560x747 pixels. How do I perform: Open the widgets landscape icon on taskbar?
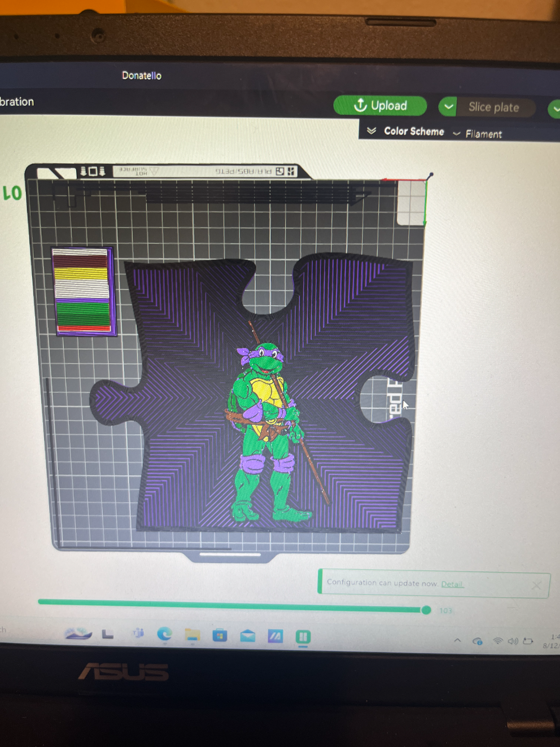(x=78, y=633)
